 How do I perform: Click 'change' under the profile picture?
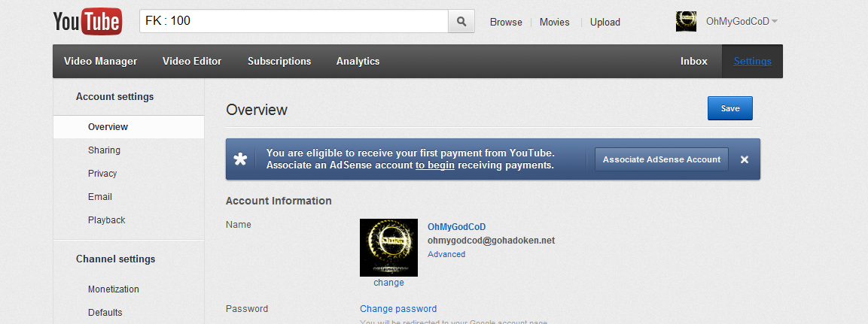[x=388, y=283]
